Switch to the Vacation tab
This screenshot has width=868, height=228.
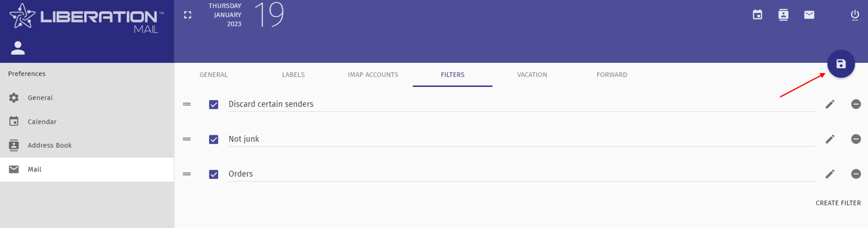coord(532,75)
